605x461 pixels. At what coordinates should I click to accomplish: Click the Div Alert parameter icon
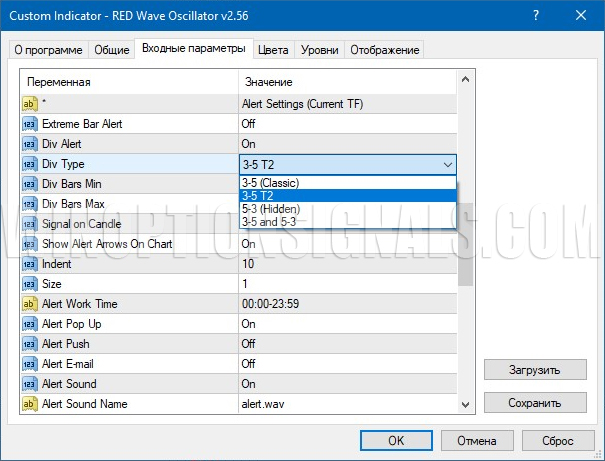29,144
